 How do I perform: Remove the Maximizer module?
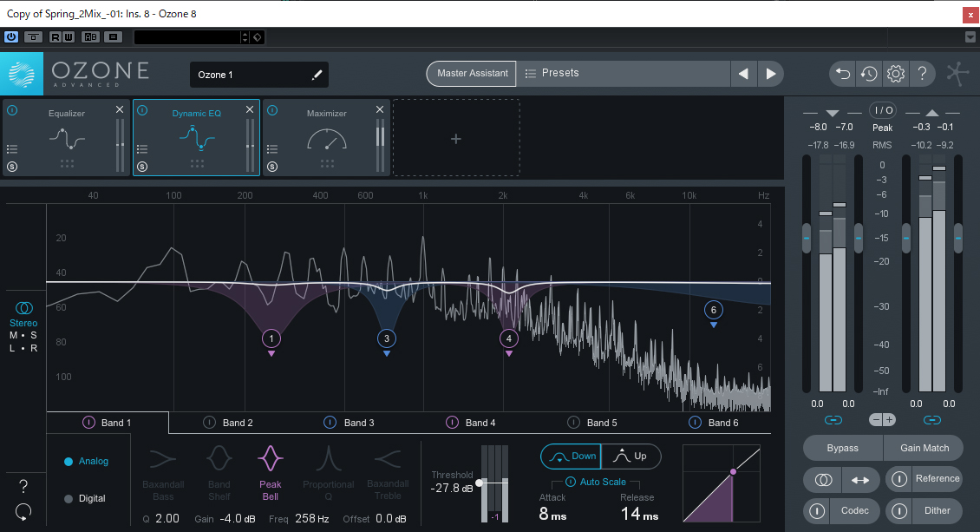point(379,109)
